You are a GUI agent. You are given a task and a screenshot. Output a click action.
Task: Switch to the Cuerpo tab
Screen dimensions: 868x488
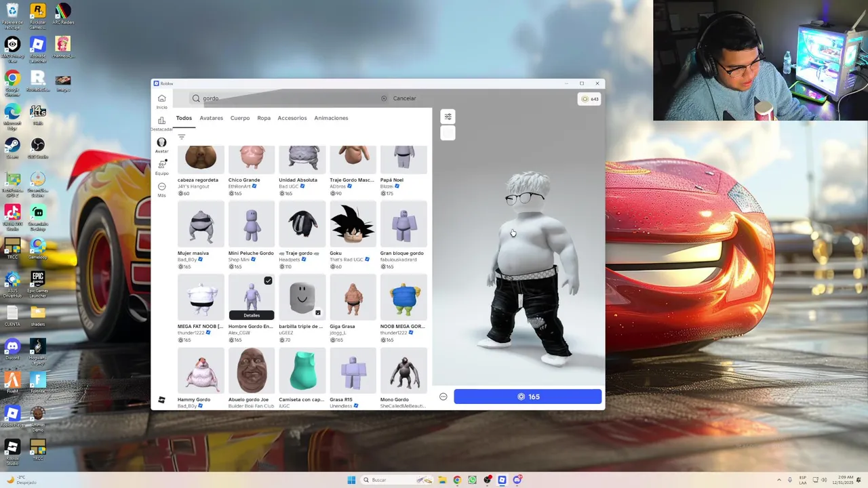pos(240,118)
